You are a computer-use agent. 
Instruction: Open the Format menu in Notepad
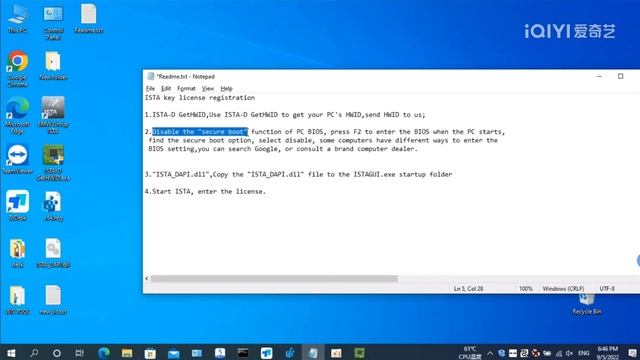click(x=186, y=89)
